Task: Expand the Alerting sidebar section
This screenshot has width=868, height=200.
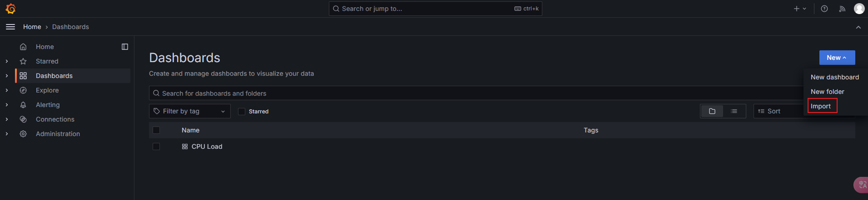Action: [7, 105]
